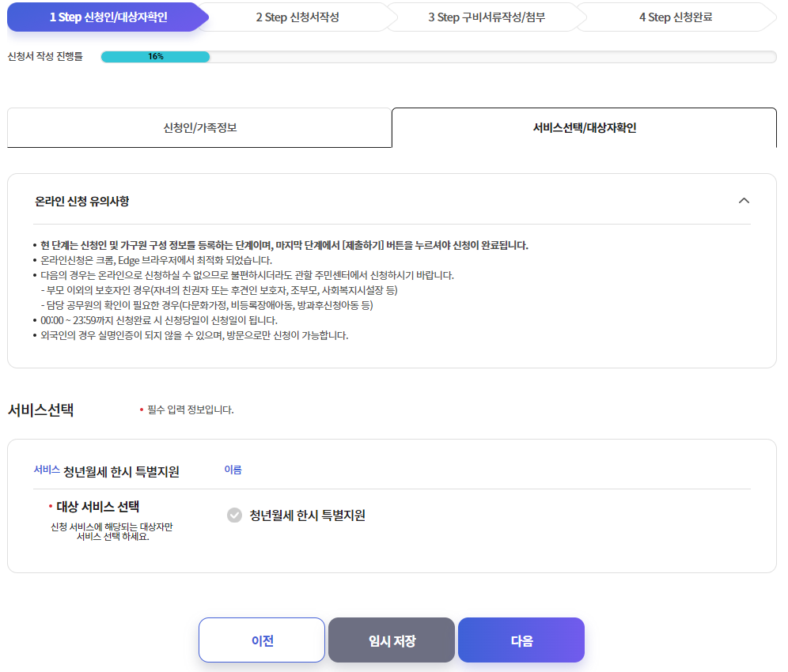The image size is (788, 672).
Task: Switch to the 서비스선택/대상자확인 tab
Action: (x=584, y=127)
